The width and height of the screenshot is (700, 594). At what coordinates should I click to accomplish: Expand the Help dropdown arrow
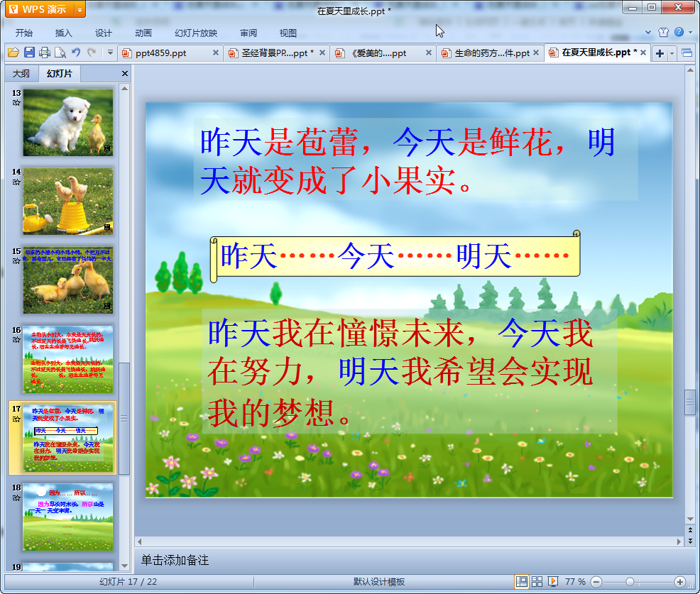click(x=690, y=32)
